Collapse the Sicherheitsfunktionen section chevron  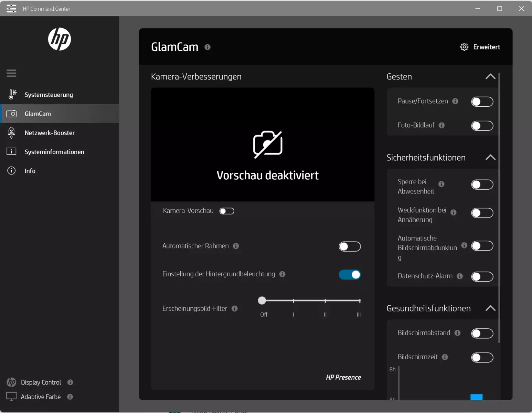tap(490, 157)
